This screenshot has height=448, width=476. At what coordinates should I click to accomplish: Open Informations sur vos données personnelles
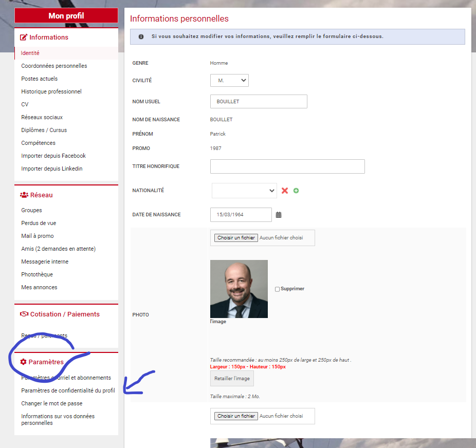point(58,420)
